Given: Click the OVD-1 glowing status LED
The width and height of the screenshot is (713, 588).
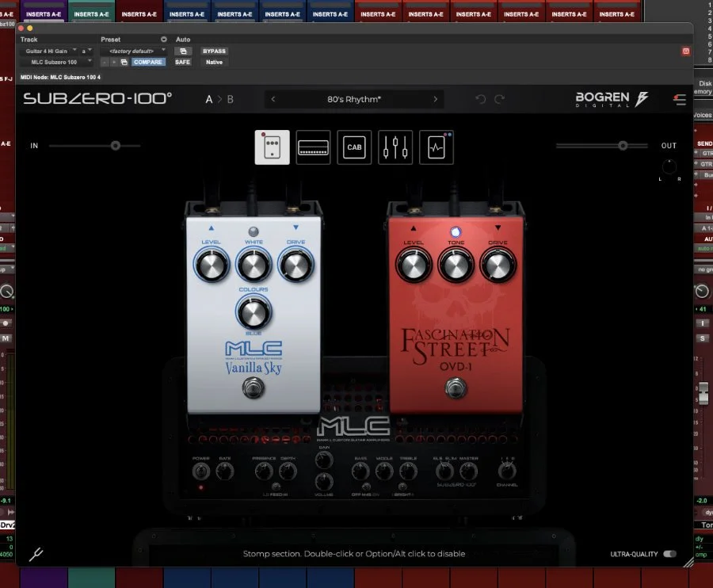Looking at the screenshot, I should 456,232.
